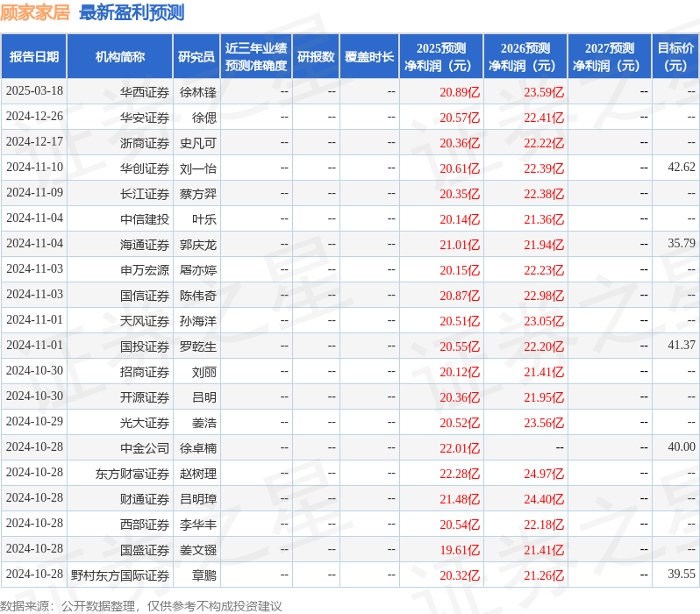Click target price 39.55

pos(682,575)
